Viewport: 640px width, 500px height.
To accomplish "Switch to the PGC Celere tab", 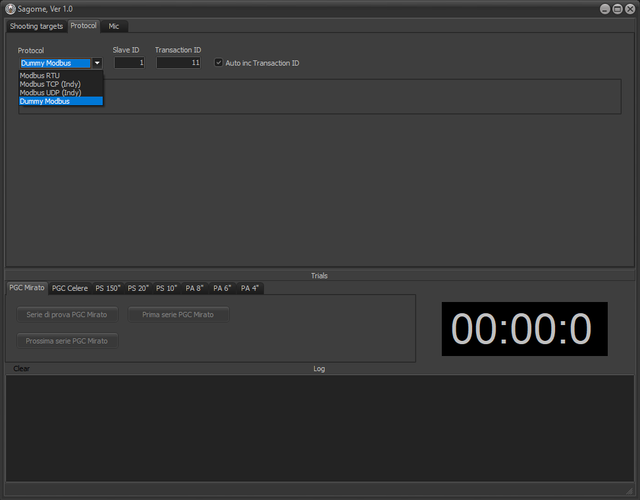I will pyautogui.click(x=70, y=288).
